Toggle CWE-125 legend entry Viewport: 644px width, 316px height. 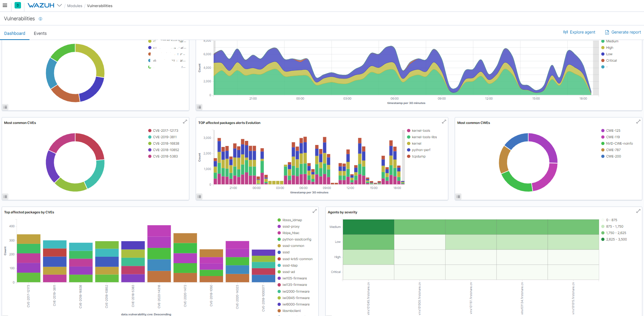pyautogui.click(x=611, y=131)
